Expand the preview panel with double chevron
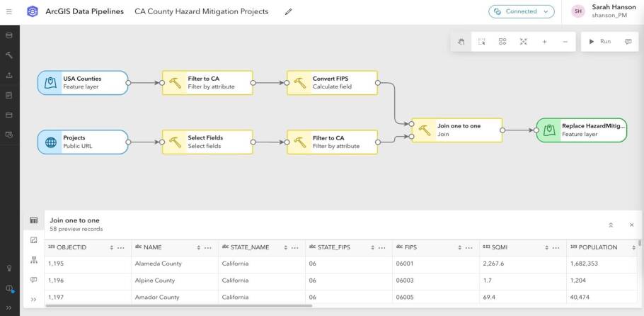 tap(611, 225)
